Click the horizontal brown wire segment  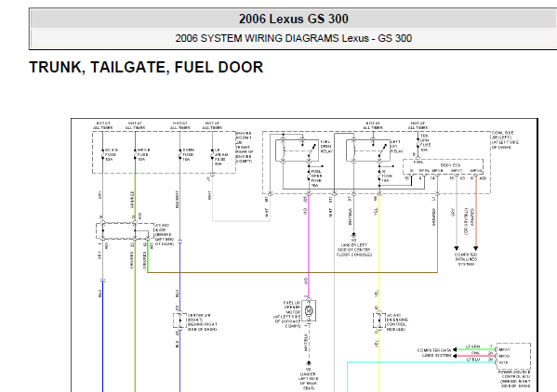pyautogui.click(x=292, y=272)
